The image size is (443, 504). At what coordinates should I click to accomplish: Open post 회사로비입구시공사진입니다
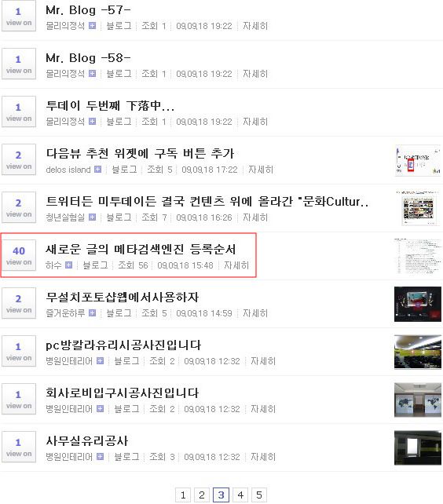click(x=123, y=393)
